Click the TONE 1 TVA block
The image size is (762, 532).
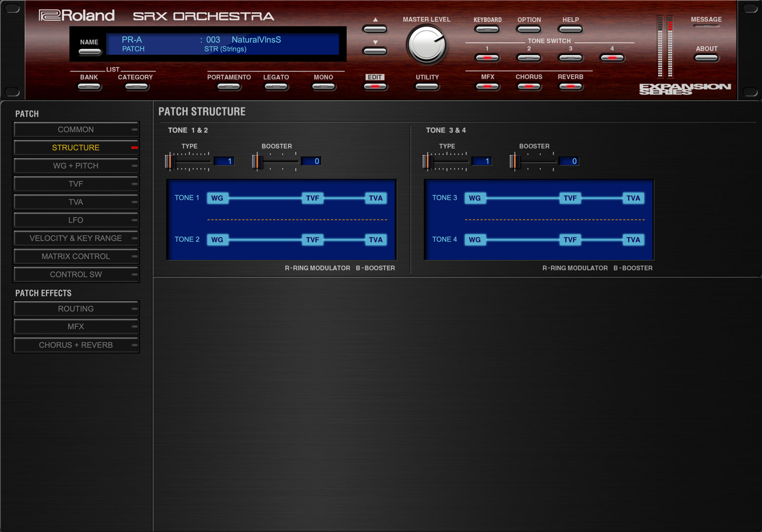(x=376, y=198)
